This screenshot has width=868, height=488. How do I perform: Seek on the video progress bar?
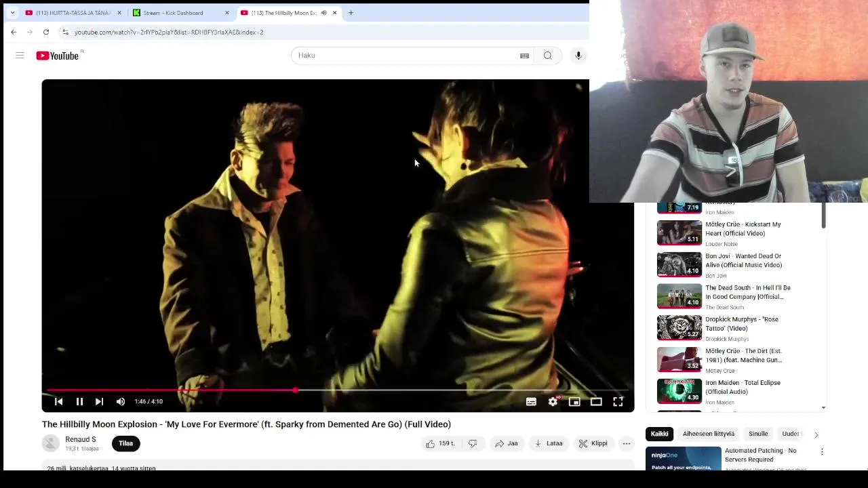pos(338,390)
